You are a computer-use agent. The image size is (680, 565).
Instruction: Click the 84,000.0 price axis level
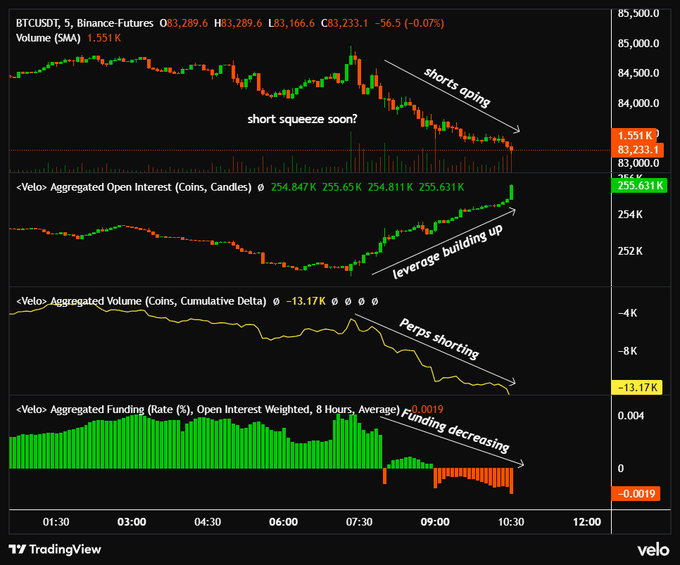point(638,103)
